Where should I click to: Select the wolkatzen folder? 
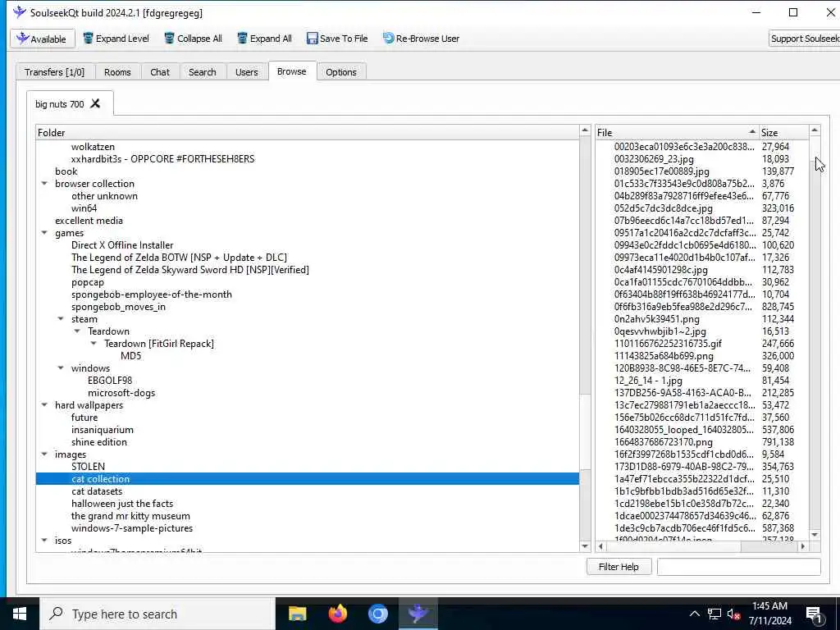[x=93, y=147]
